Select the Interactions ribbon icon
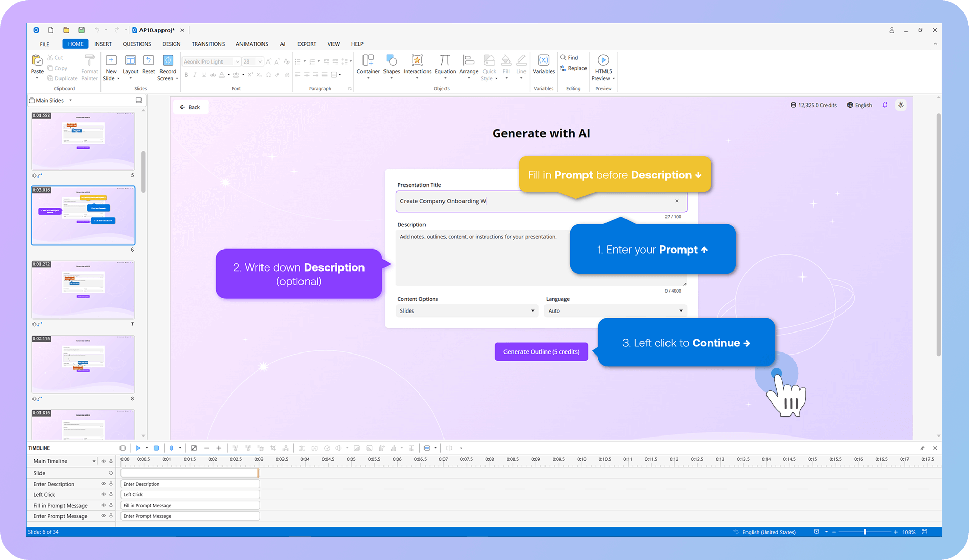Image resolution: width=969 pixels, height=560 pixels. coord(417,61)
